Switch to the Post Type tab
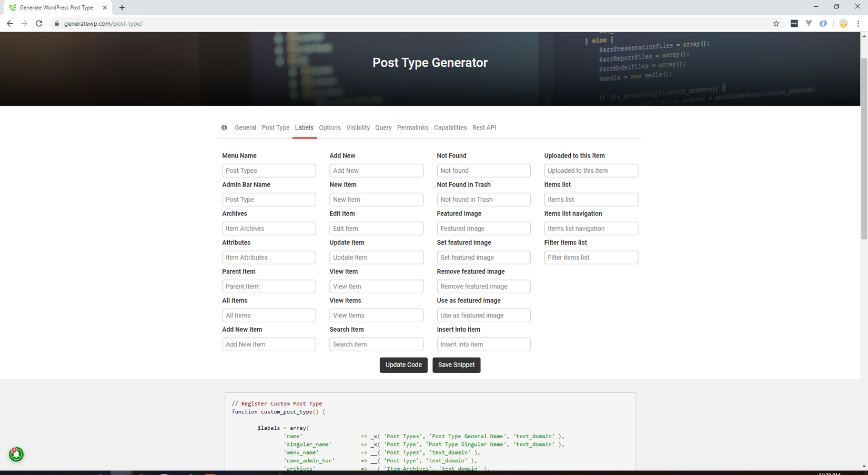The width and height of the screenshot is (868, 475). click(276, 127)
